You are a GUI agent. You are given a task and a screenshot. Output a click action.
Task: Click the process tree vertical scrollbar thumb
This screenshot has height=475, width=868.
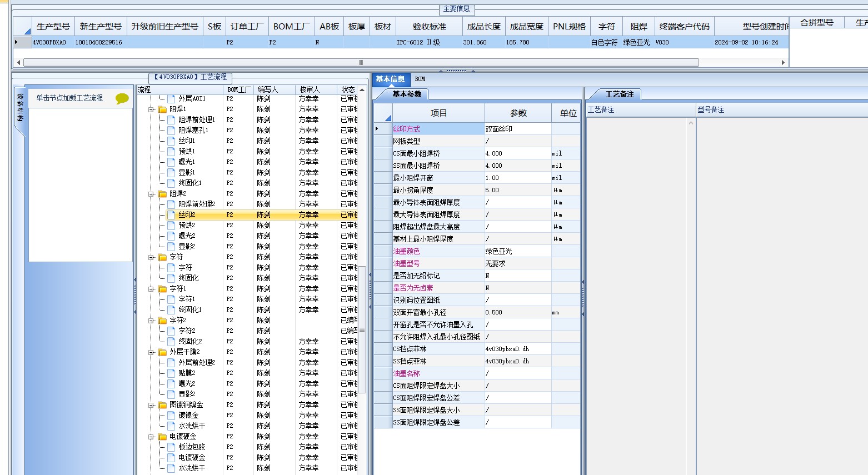coord(362,329)
